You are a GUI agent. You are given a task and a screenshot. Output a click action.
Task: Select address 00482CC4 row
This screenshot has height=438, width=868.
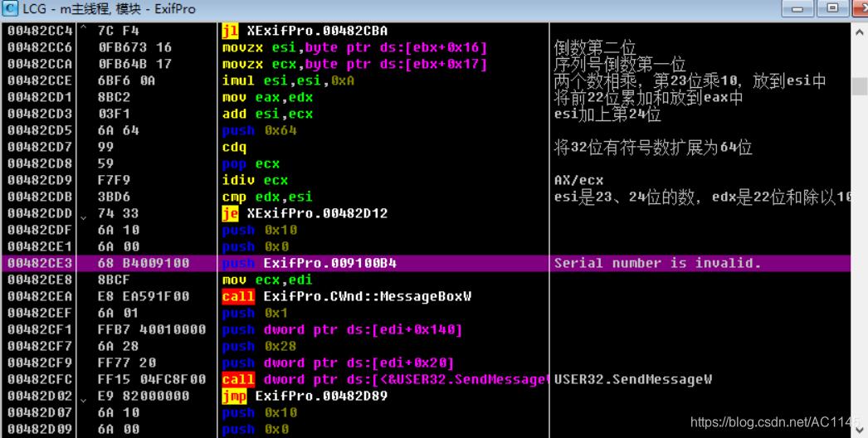(40, 31)
